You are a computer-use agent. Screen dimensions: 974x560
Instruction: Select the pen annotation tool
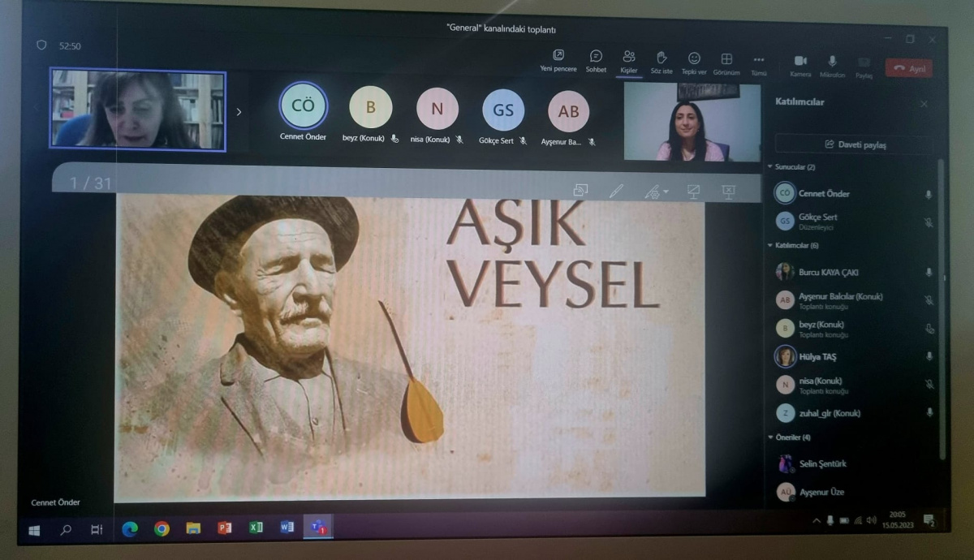point(616,191)
